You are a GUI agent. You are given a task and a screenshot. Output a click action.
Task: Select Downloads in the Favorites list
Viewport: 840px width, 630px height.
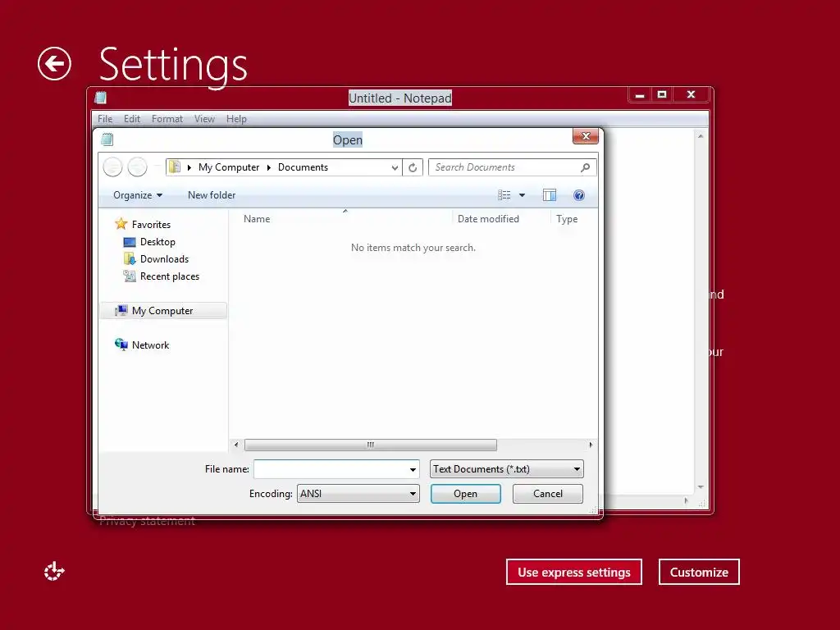[x=164, y=259]
